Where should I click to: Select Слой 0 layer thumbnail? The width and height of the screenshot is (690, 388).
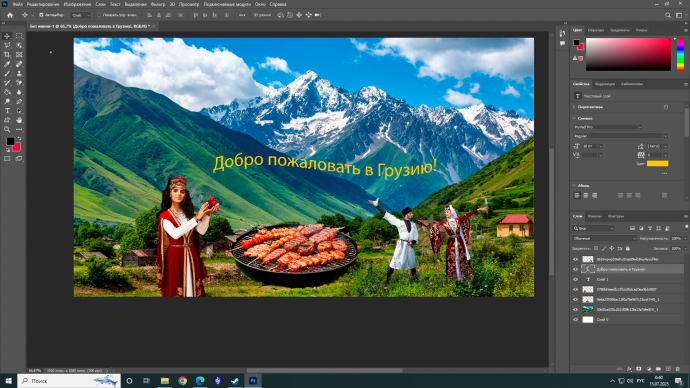[588, 320]
